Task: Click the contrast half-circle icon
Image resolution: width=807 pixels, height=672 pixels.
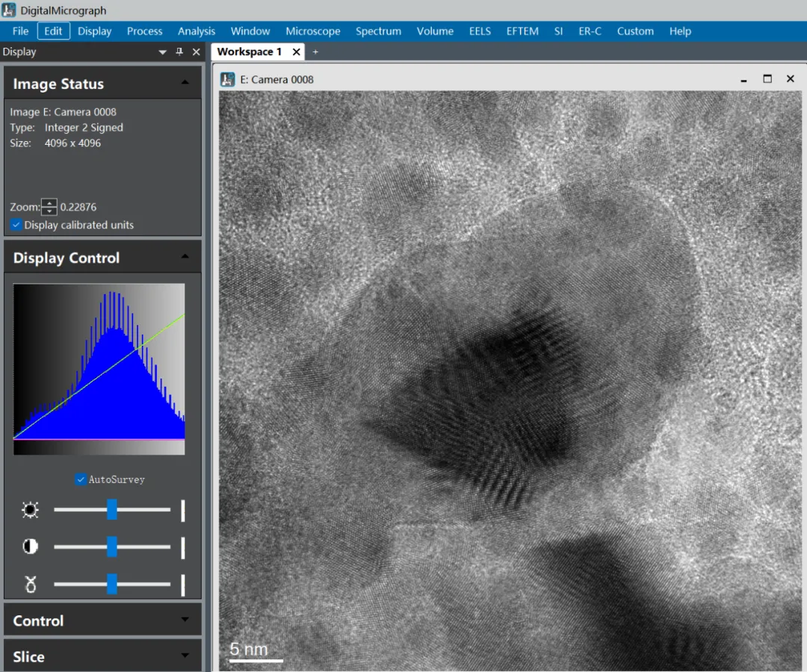Action: (31, 547)
